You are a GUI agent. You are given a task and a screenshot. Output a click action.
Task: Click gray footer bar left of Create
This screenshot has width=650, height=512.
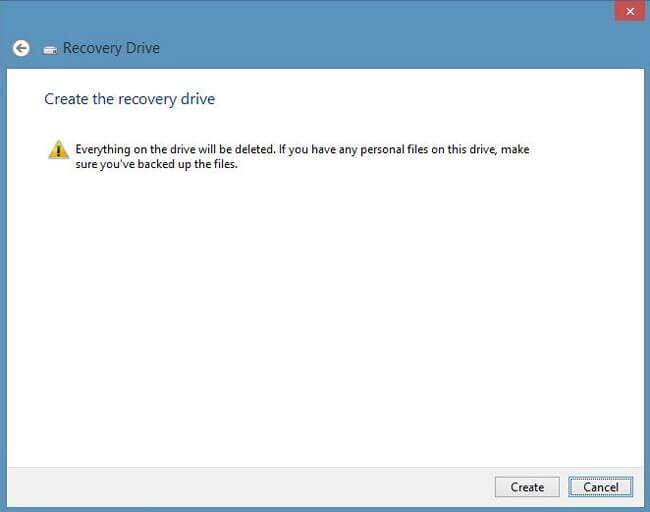[250, 487]
